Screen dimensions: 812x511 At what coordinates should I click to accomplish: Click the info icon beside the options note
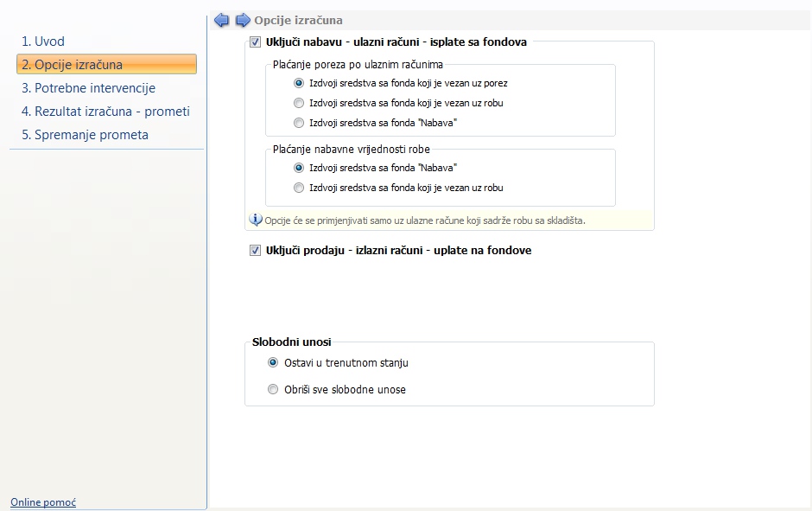click(256, 220)
